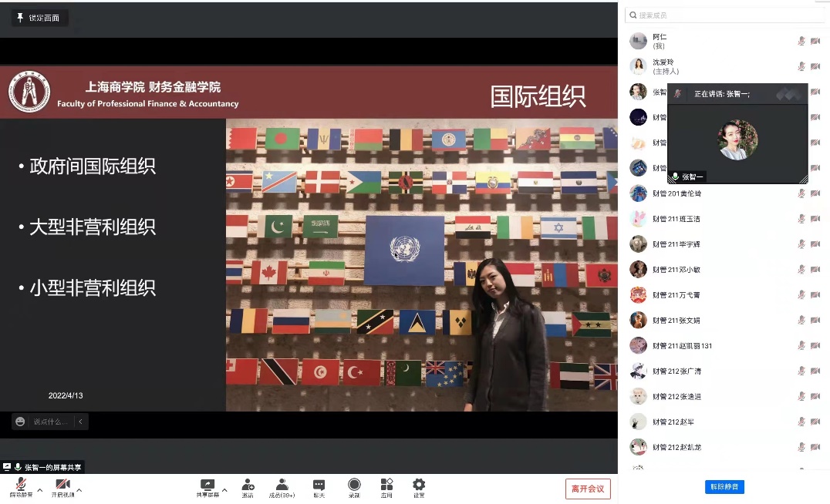The image size is (830, 504).
Task: Collapse chat box with the arrow
Action: point(80,421)
